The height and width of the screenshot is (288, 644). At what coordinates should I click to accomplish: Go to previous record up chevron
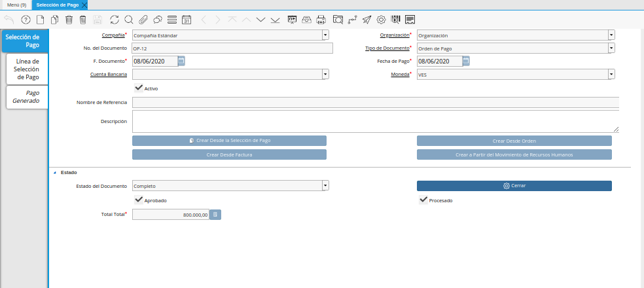pos(247,20)
